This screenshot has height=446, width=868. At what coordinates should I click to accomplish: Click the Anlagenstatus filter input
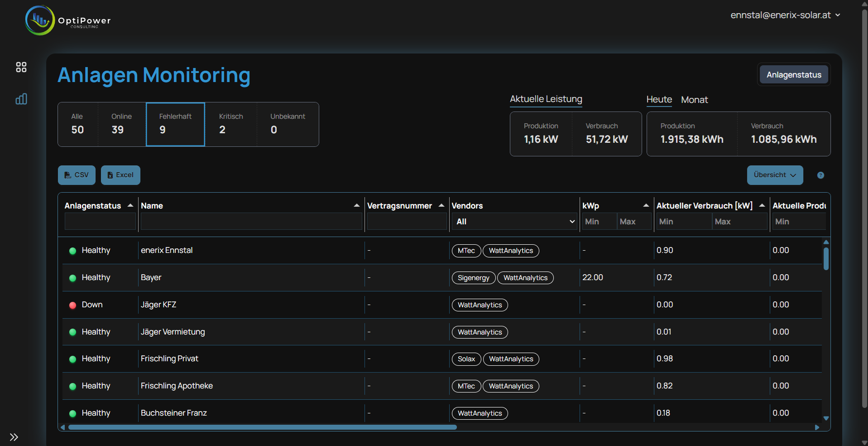tap(100, 222)
